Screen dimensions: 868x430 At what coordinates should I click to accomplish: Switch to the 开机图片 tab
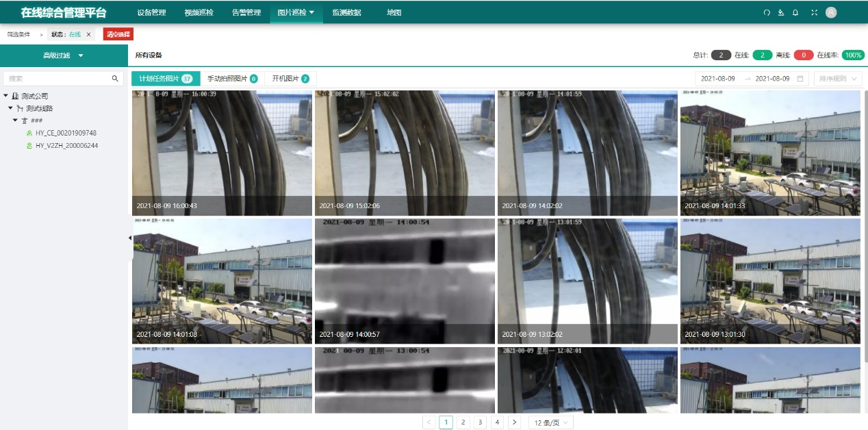[x=290, y=79]
